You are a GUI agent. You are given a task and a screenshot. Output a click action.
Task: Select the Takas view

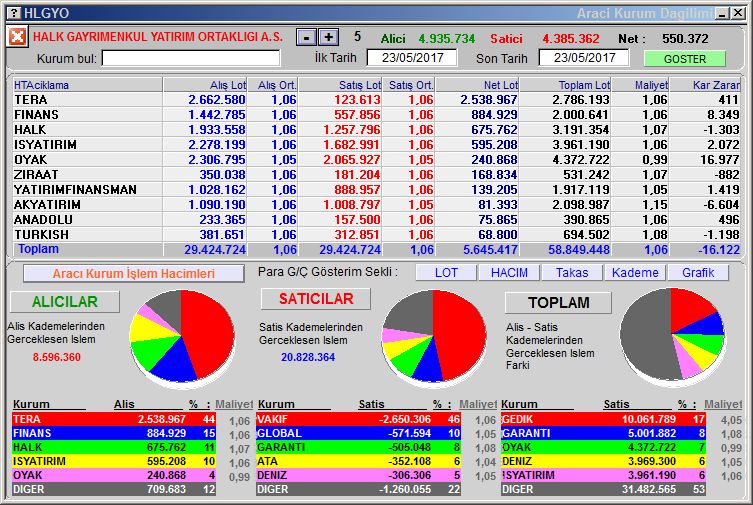[571, 273]
